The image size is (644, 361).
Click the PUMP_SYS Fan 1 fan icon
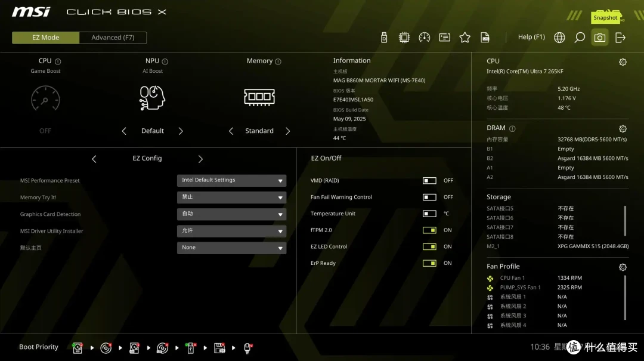tap(490, 288)
